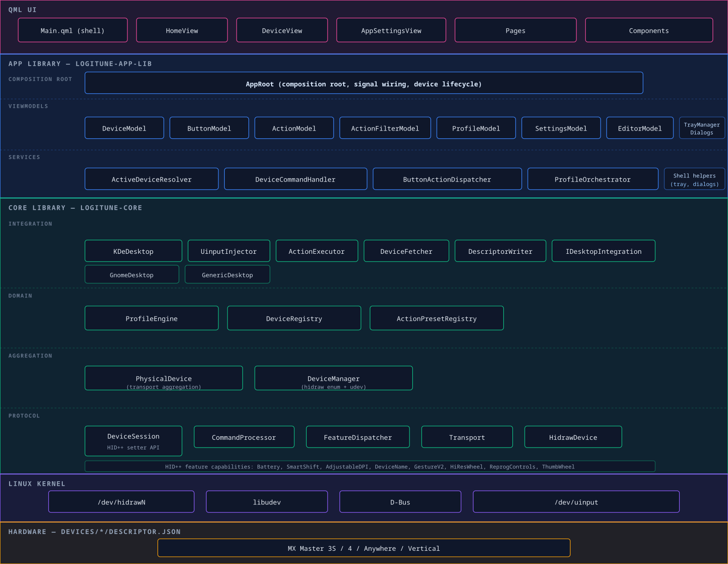
Task: Click the Transport box
Action: coord(467,437)
